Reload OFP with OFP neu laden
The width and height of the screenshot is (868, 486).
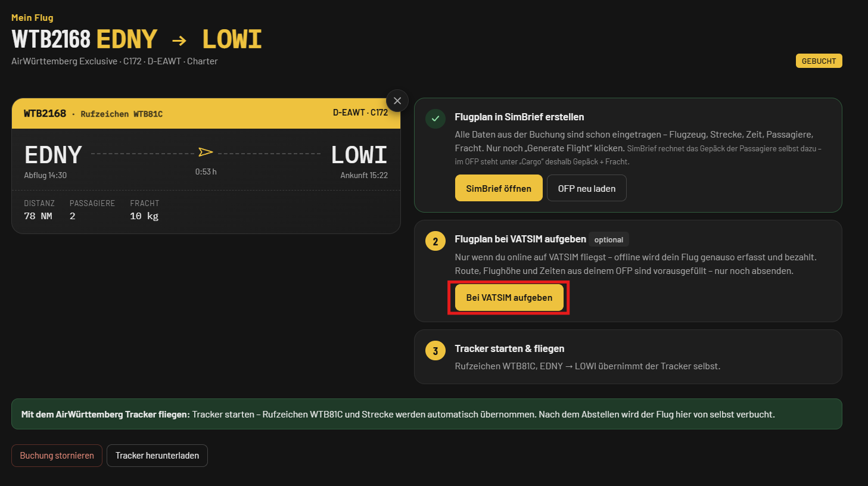pos(587,188)
